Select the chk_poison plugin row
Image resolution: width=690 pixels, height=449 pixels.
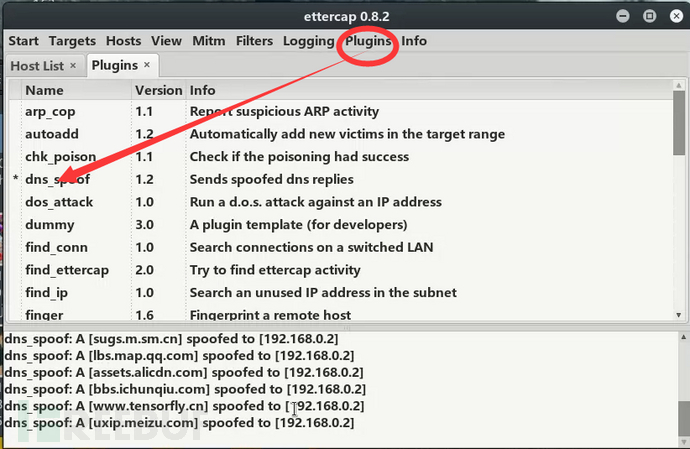tap(340, 157)
